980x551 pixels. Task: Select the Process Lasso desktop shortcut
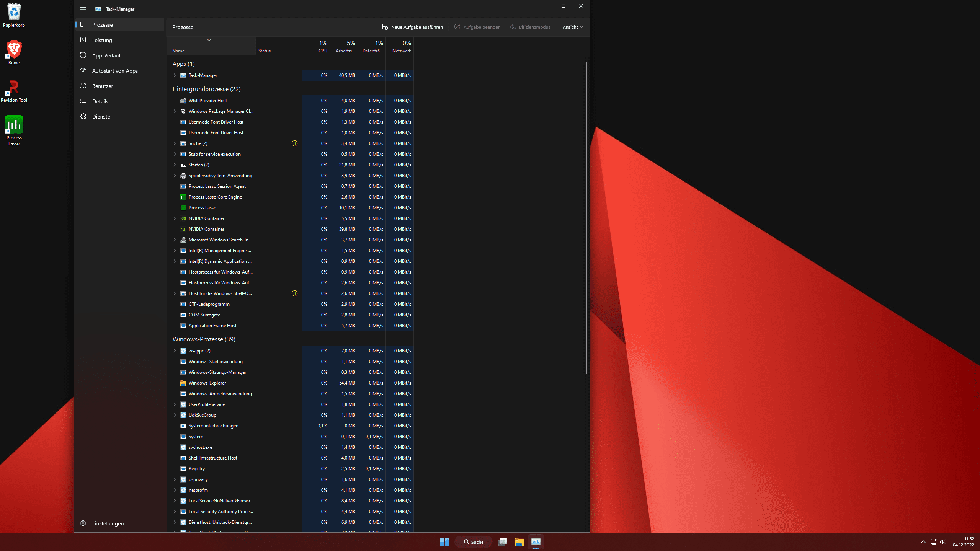click(14, 130)
